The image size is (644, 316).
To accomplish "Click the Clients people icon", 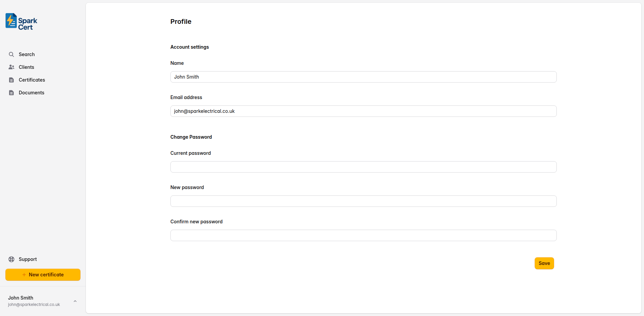I will click(11, 67).
